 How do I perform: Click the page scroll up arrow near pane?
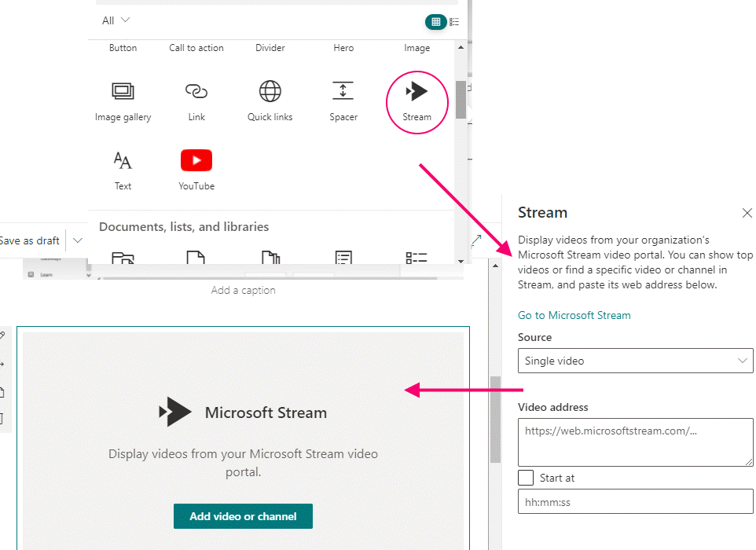495,266
